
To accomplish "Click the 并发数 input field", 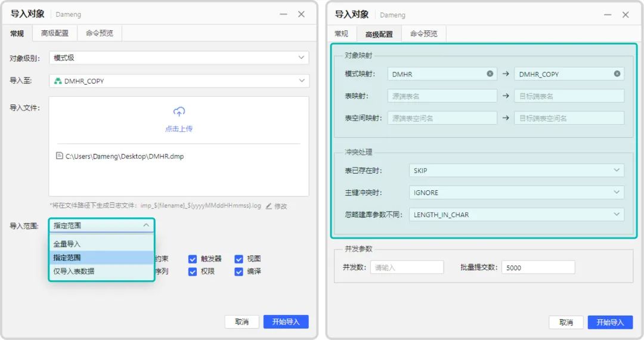I will [407, 267].
